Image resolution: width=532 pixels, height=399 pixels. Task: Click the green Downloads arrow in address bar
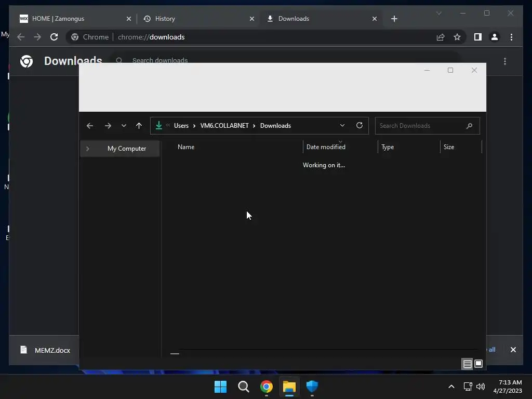click(159, 126)
